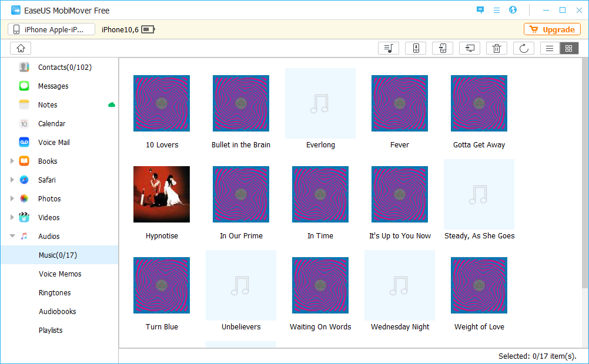Click the transfer to this device icon
This screenshot has width=589, height=364.
[x=416, y=48]
